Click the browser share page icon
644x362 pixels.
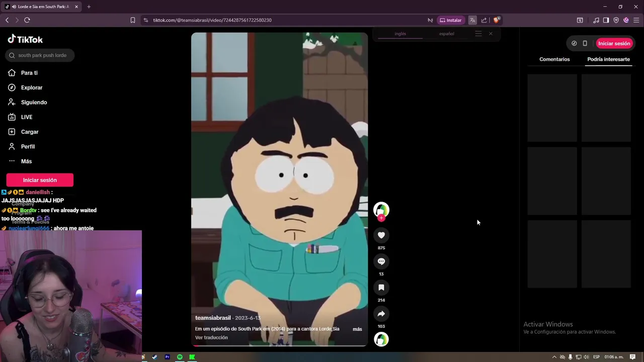[x=484, y=20]
